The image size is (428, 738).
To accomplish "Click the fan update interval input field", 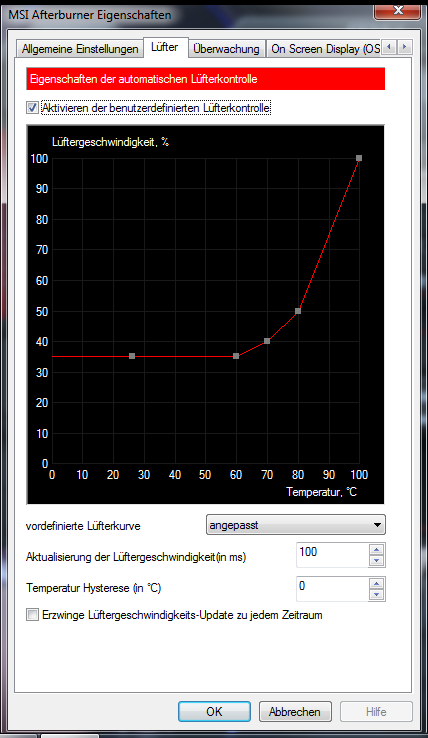I will [332, 555].
